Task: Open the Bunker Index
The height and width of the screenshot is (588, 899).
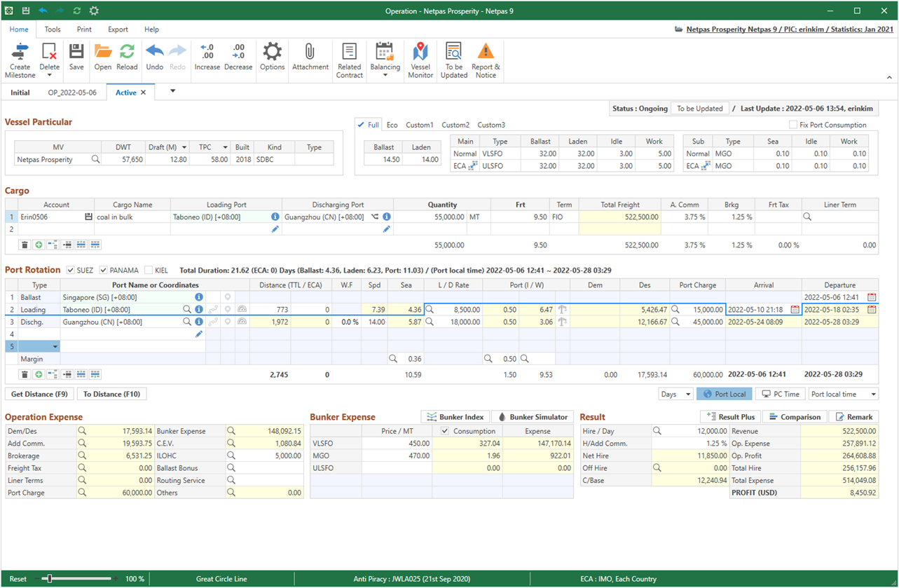Action: [455, 417]
